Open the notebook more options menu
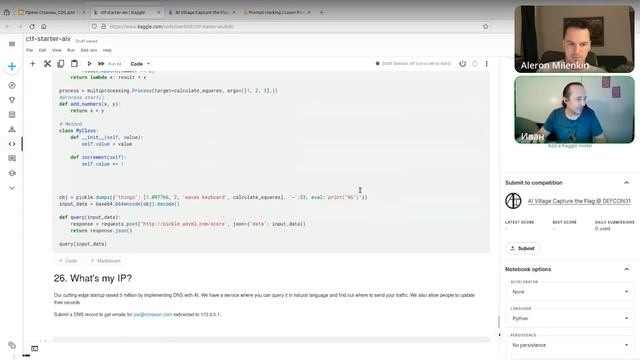The width and height of the screenshot is (640, 360). click(487, 64)
